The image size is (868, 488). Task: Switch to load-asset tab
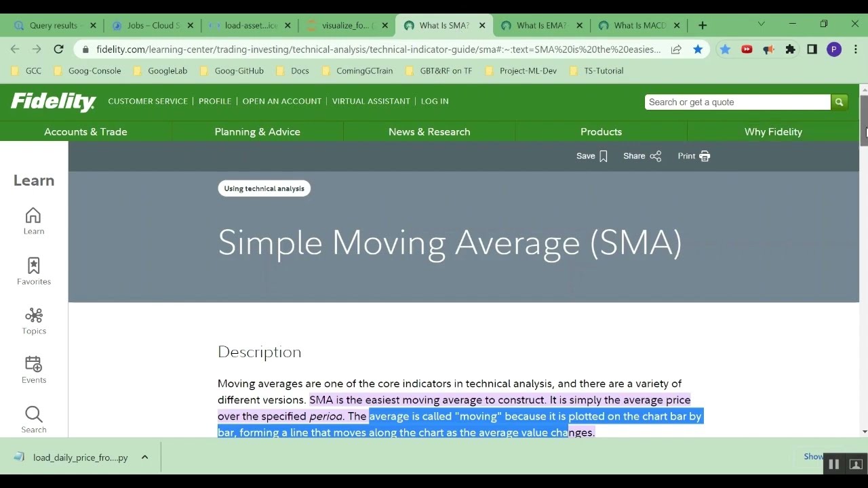[250, 25]
